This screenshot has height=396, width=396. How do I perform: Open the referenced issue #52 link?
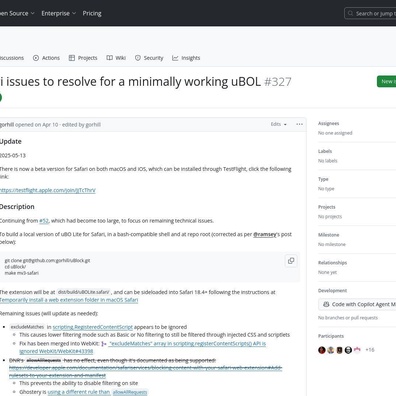44,221
